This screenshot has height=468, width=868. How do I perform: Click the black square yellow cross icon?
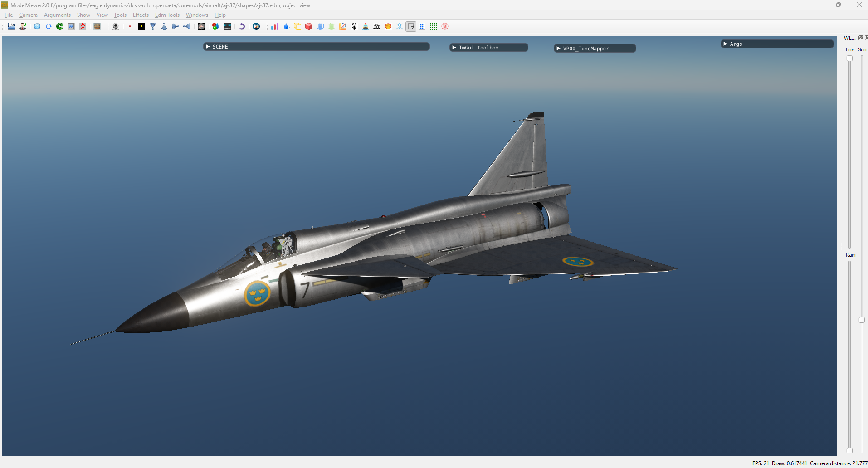[141, 26]
